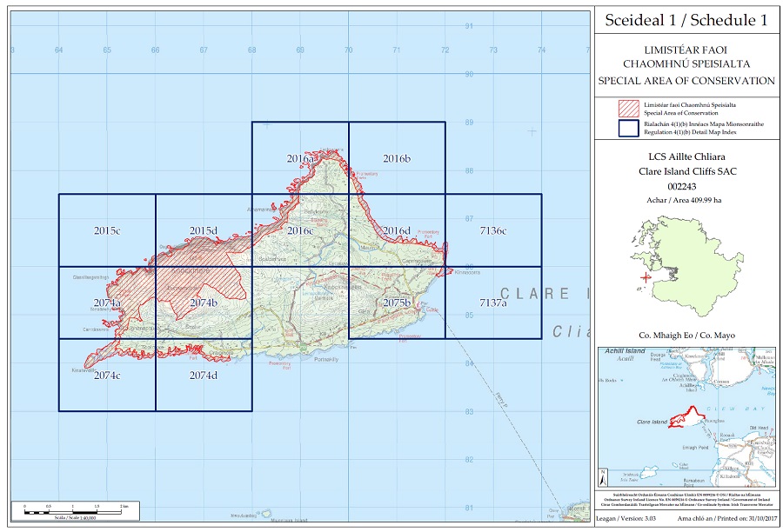783x532 pixels.
Task: Click the site code 002243
Action: click(686, 186)
